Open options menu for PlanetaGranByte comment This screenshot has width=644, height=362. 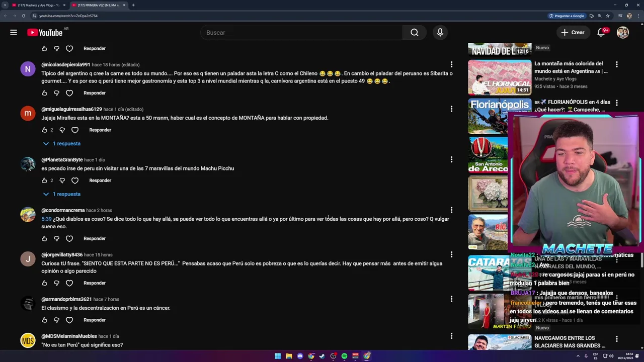point(451,160)
